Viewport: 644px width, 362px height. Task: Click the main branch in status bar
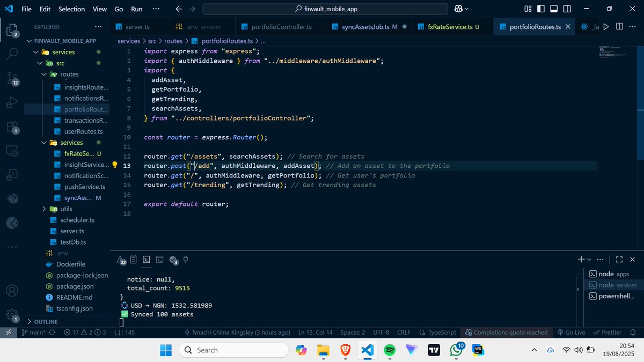click(x=33, y=333)
